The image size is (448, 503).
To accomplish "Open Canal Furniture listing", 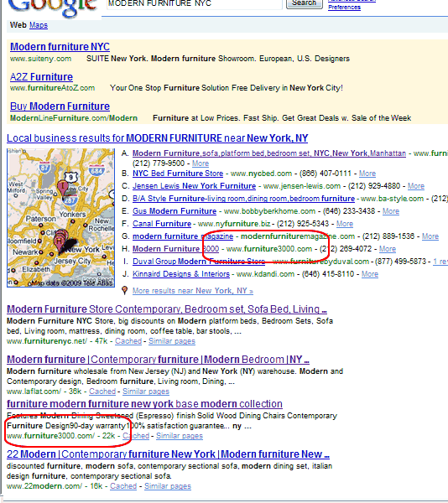I will [162, 224].
